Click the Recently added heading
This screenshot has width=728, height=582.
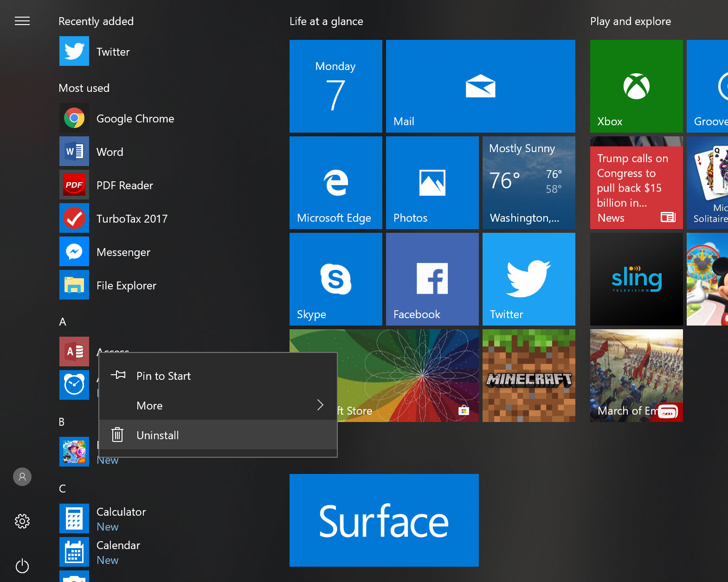96,21
